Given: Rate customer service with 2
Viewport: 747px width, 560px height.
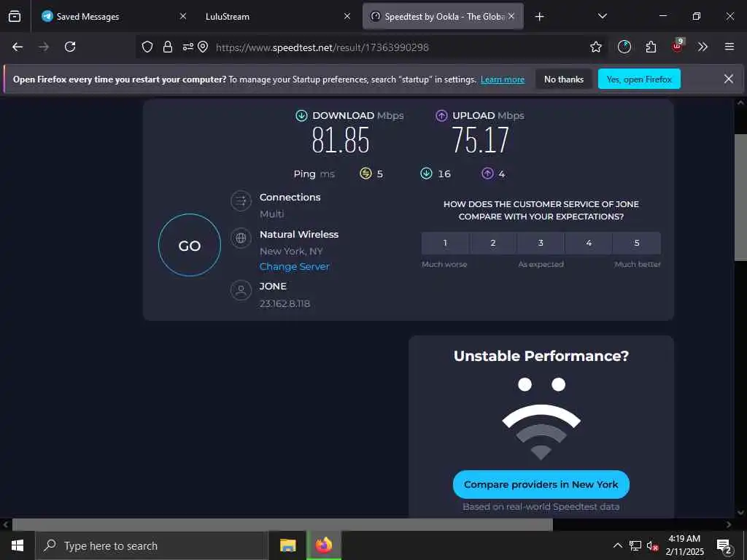Looking at the screenshot, I should tap(493, 243).
